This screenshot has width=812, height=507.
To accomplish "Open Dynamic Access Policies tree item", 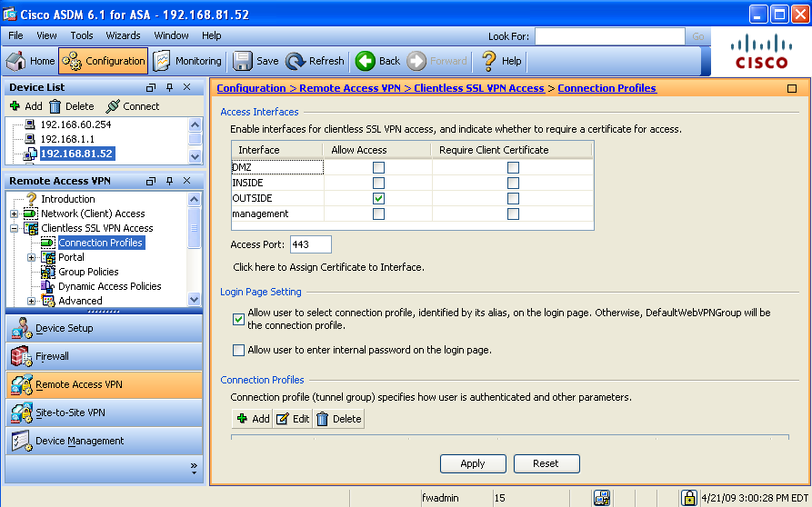I will (x=109, y=286).
